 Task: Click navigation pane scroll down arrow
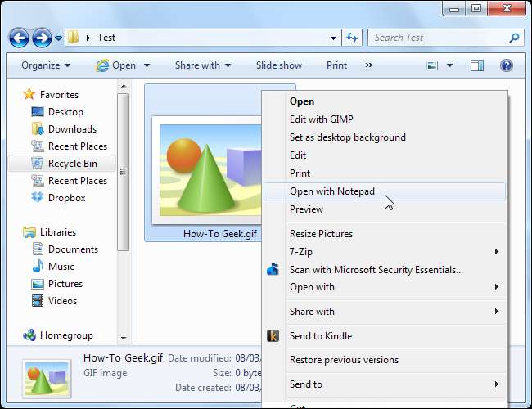124,338
